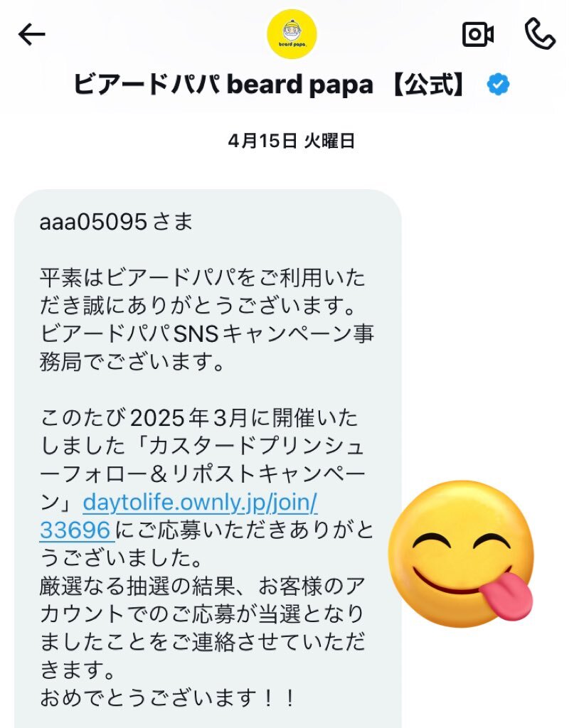Screen dimensions: 584x728
Task: Open the beard papa yellow profile avatar
Action: point(292,34)
